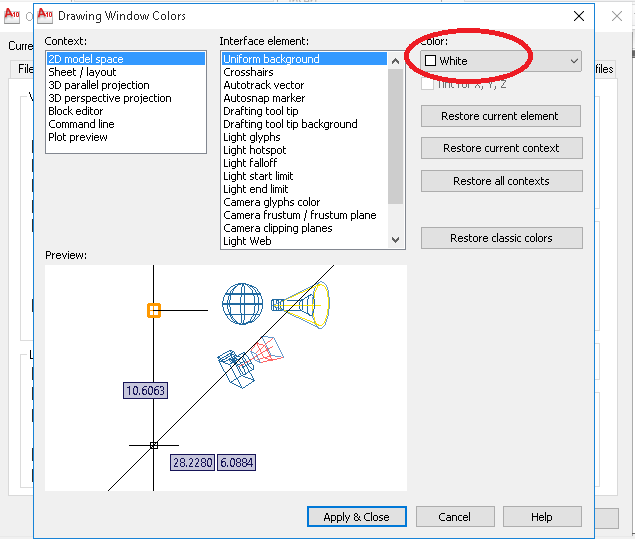Select Crosshairs interface element
Screen dimensions: 635x539
[304, 72]
